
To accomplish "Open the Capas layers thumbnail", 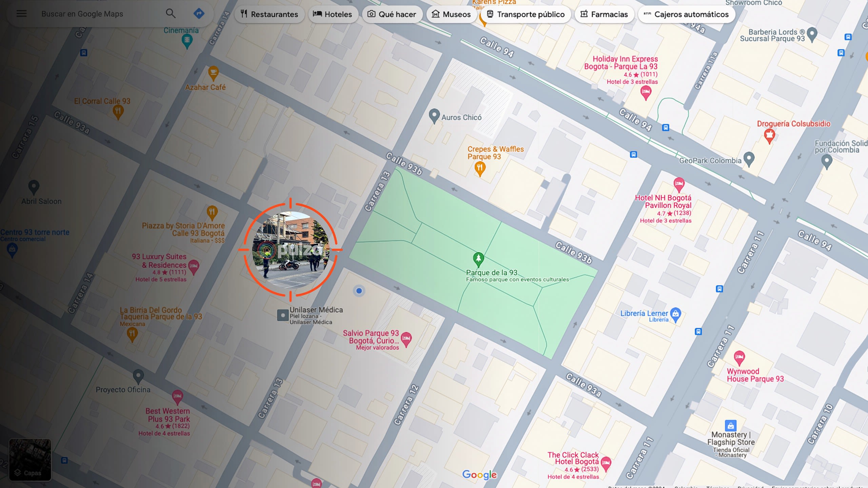I will coord(30,460).
